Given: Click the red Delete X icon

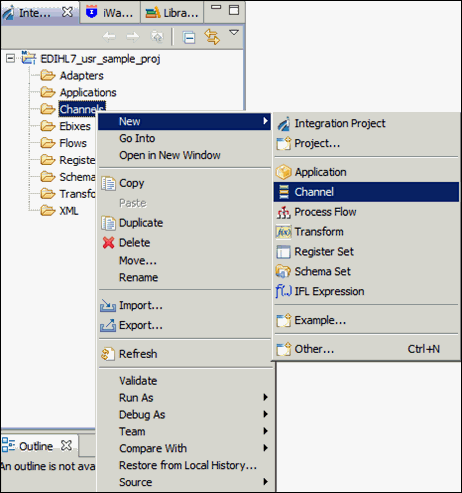Looking at the screenshot, I should pos(108,243).
